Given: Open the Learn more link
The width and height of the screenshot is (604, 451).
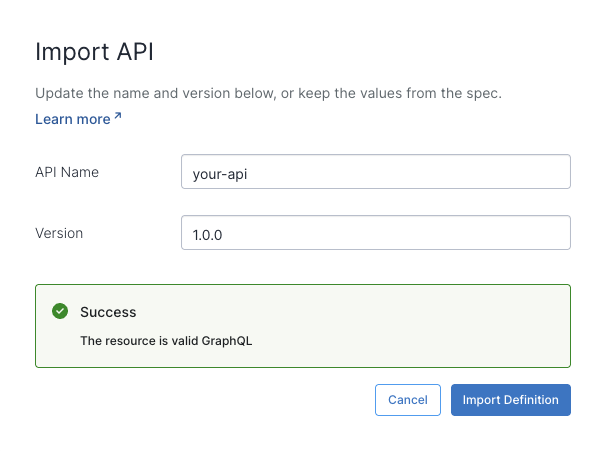Looking at the screenshot, I should coord(72,119).
